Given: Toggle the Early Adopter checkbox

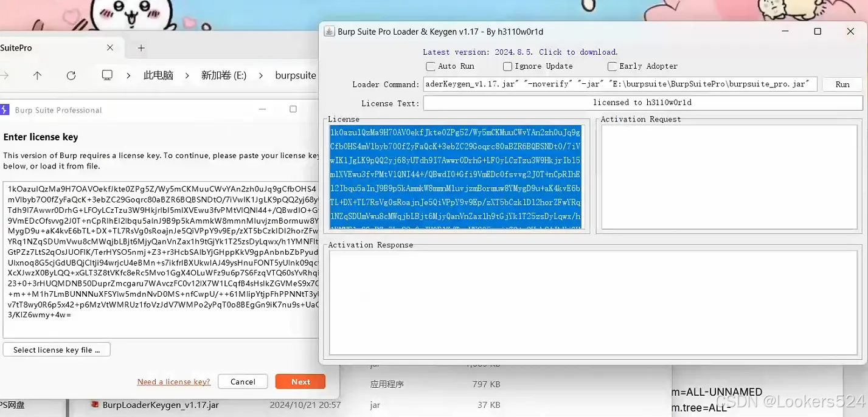Looking at the screenshot, I should click(612, 66).
